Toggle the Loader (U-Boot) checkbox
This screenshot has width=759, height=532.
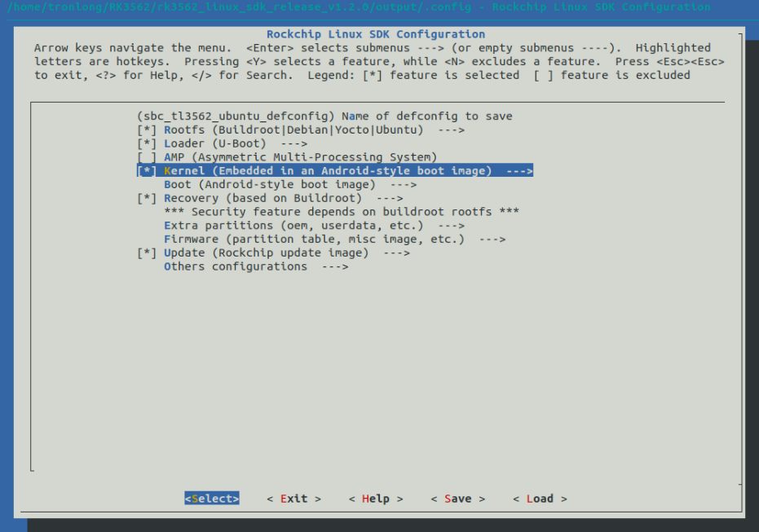click(x=147, y=143)
